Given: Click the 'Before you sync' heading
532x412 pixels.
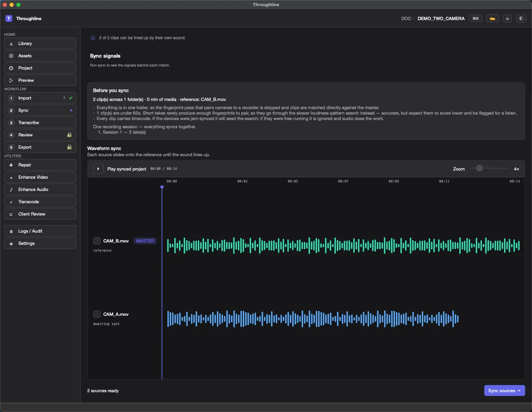Looking at the screenshot, I should pyautogui.click(x=111, y=90).
